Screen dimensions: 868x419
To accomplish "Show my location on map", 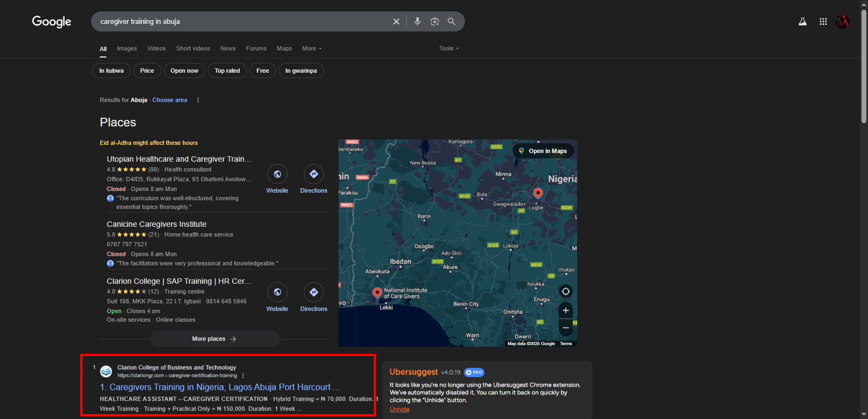I will [565, 291].
